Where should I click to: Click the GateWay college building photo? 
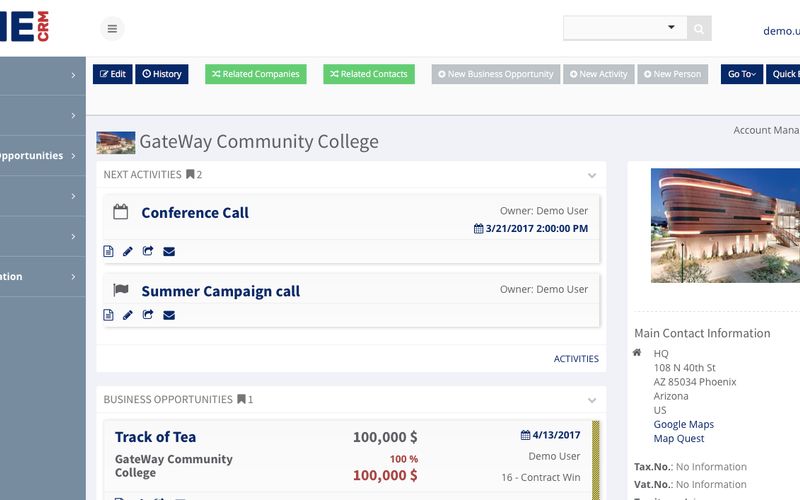725,226
